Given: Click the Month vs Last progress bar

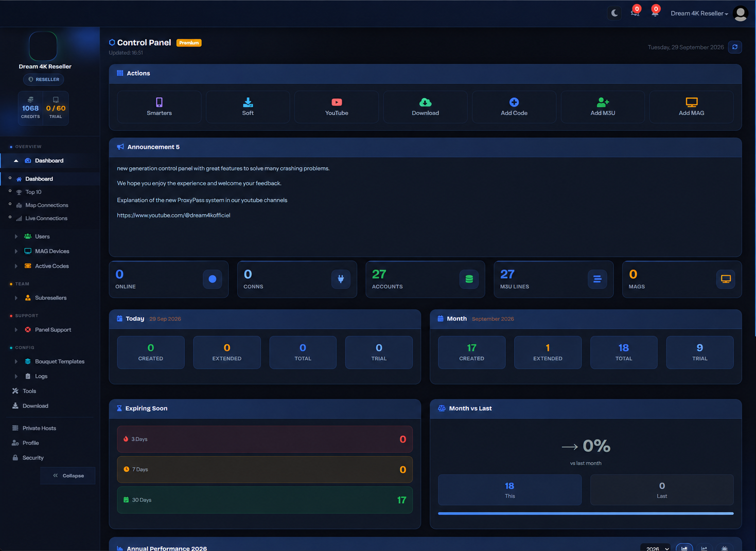Looking at the screenshot, I should point(586,513).
